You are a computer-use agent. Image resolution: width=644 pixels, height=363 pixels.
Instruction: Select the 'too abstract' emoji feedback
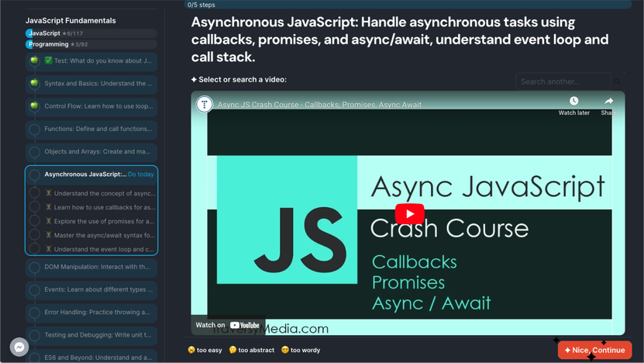point(251,351)
